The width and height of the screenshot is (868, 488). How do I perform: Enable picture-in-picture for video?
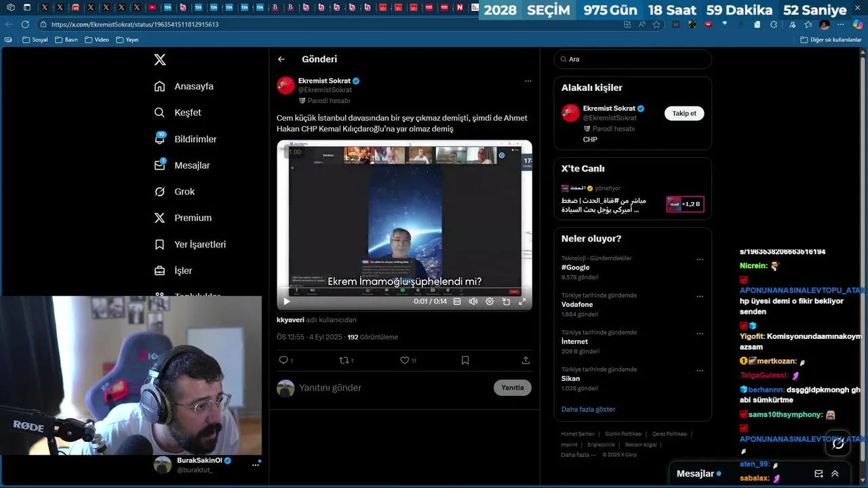[506, 302]
